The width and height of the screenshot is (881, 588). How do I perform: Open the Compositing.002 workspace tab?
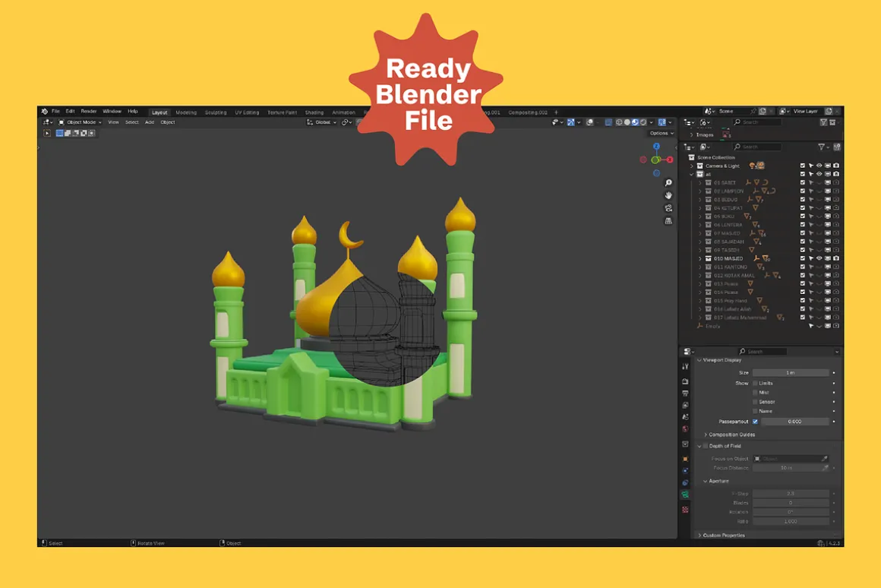(528, 112)
